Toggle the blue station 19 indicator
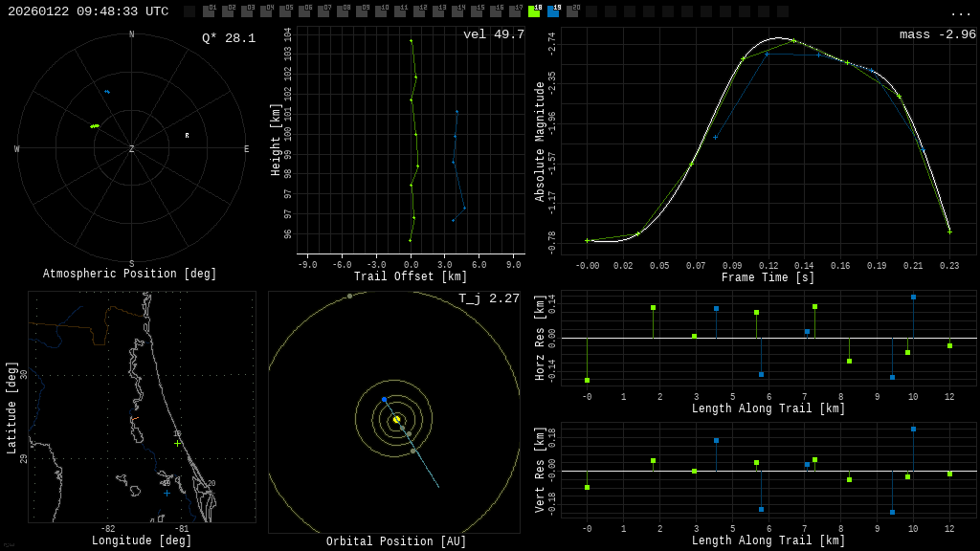 (x=553, y=11)
